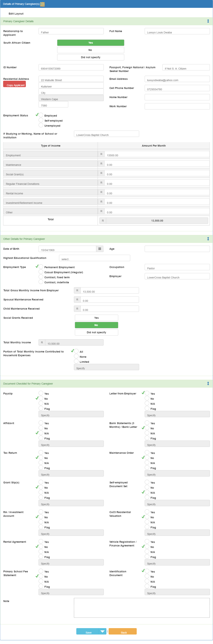Open the Save button dropdown arrow
This screenshot has width=213, height=644.
point(103,631)
